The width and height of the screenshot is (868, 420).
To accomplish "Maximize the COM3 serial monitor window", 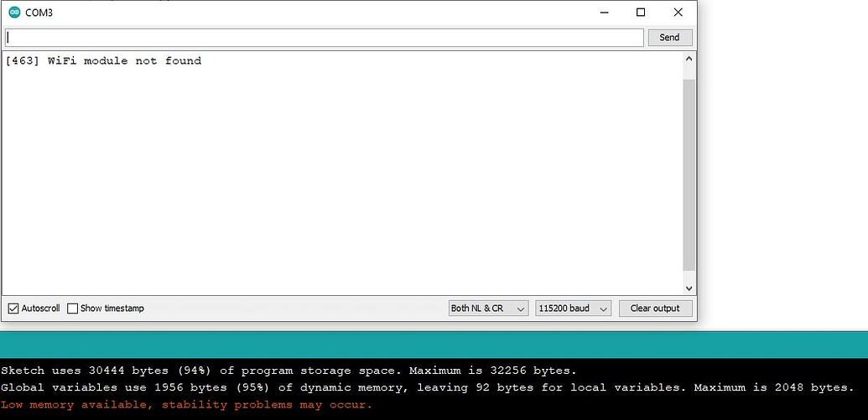I will coord(641,13).
